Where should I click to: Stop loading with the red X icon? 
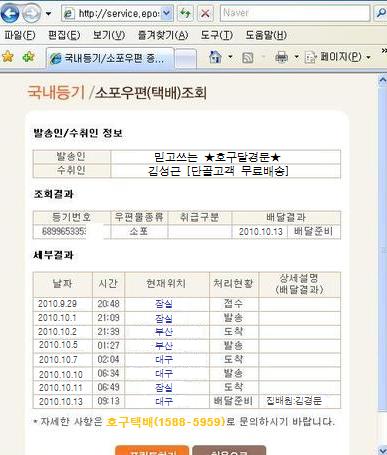click(206, 14)
